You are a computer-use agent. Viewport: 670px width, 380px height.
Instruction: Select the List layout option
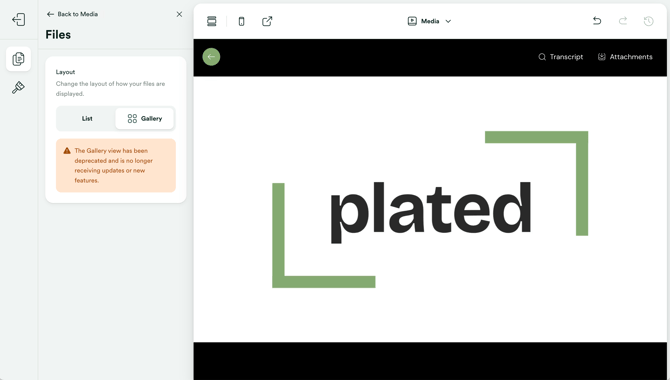(87, 118)
